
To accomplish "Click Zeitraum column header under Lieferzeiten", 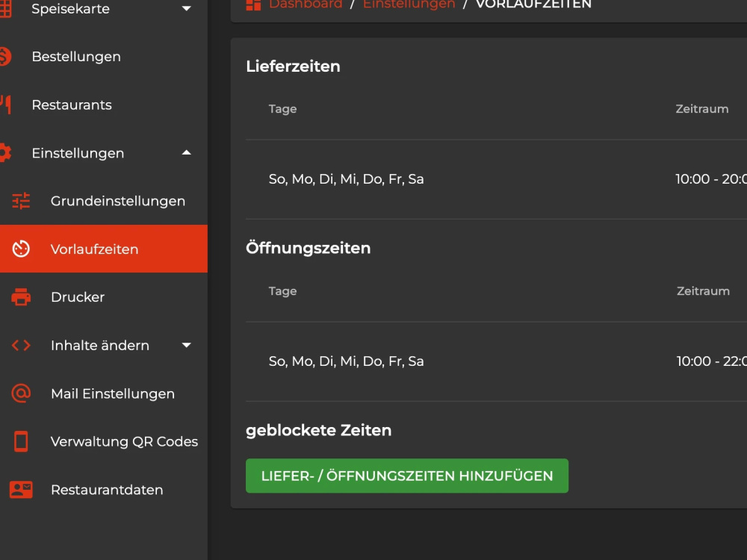I will point(701,109).
